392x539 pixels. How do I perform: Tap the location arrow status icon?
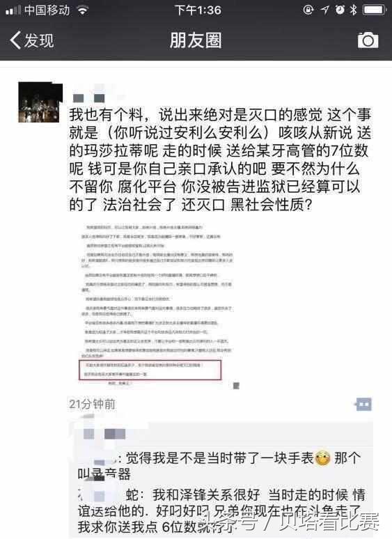(x=324, y=10)
